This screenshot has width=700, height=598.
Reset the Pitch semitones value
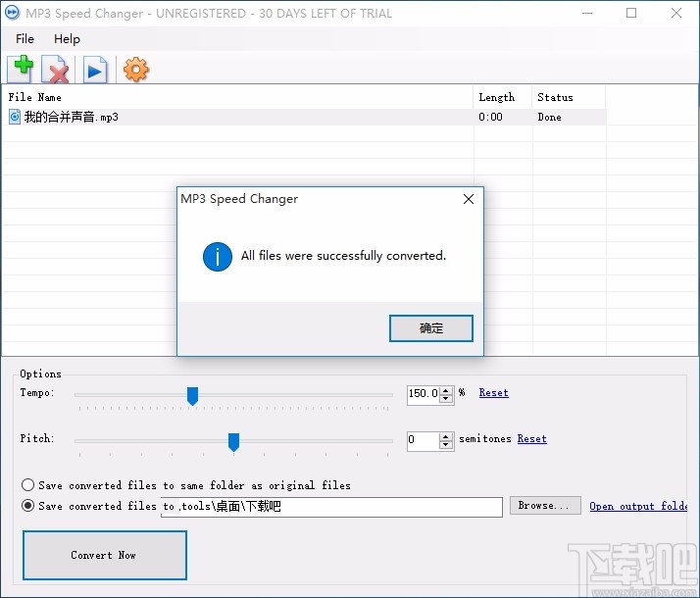[531, 438]
